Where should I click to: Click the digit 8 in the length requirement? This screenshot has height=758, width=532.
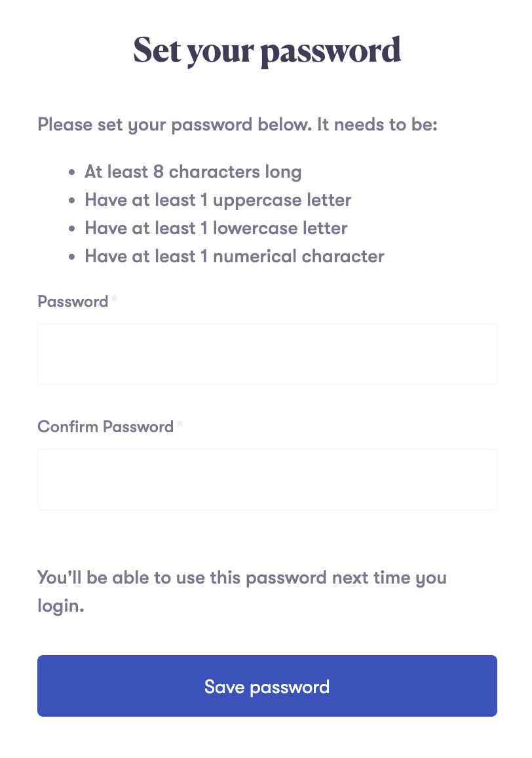[158, 172]
